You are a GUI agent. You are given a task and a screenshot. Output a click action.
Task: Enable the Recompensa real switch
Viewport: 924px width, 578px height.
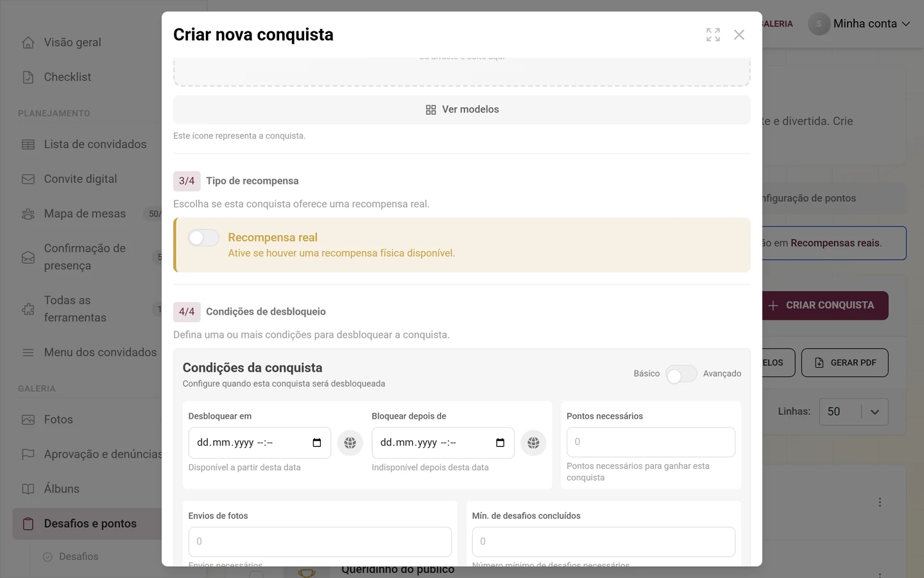pyautogui.click(x=203, y=238)
